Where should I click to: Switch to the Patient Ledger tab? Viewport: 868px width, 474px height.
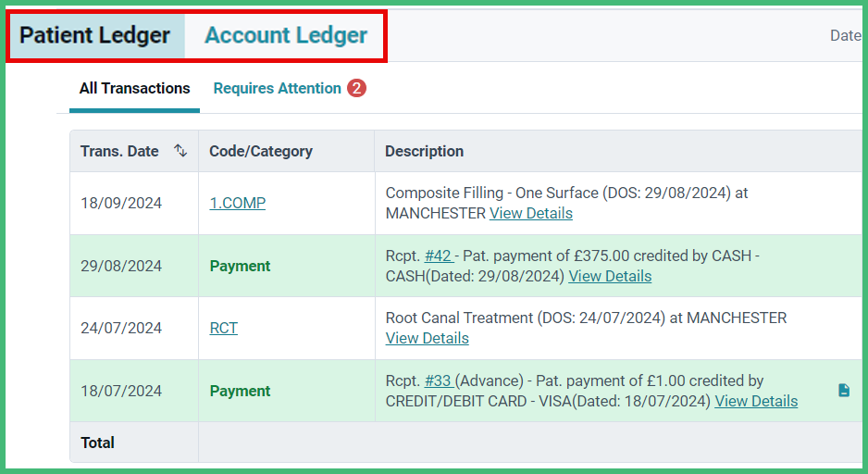(94, 35)
